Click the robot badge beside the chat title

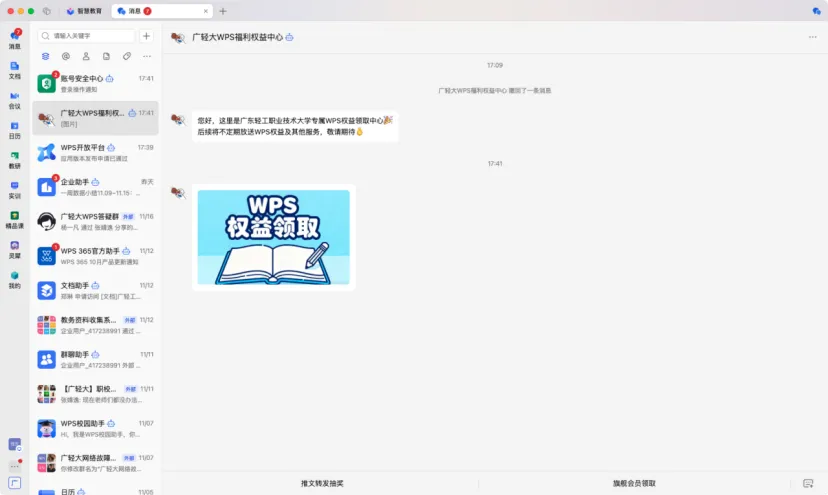click(x=289, y=37)
